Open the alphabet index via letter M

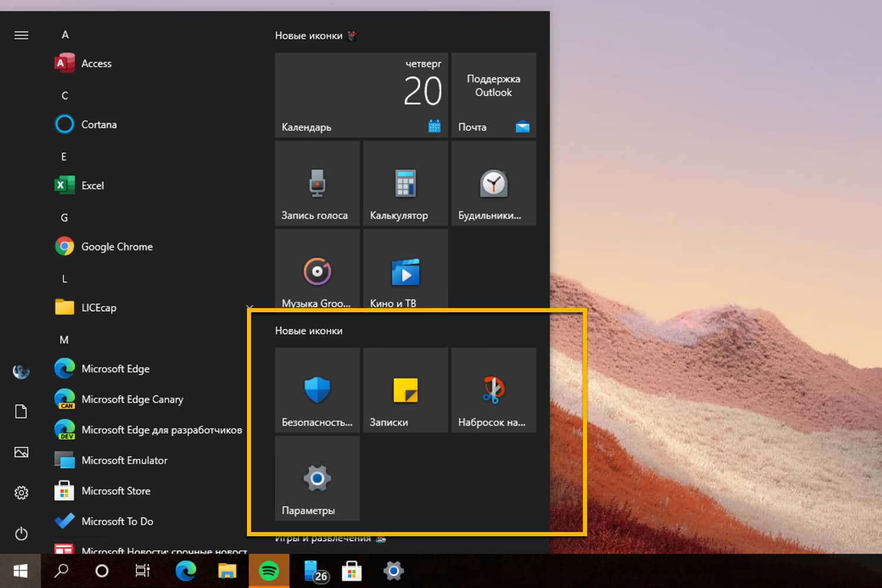click(x=64, y=340)
